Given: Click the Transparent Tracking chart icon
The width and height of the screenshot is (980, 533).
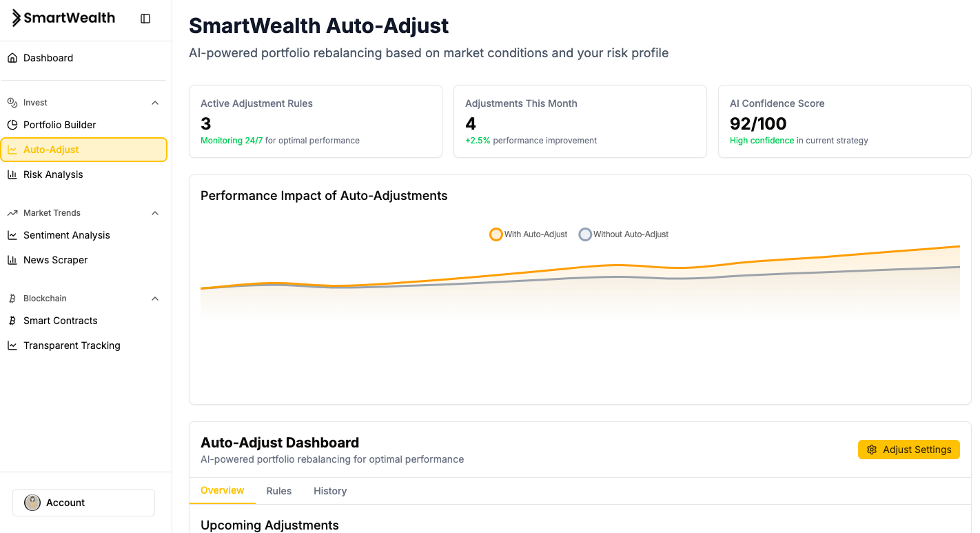Looking at the screenshot, I should [x=12, y=345].
